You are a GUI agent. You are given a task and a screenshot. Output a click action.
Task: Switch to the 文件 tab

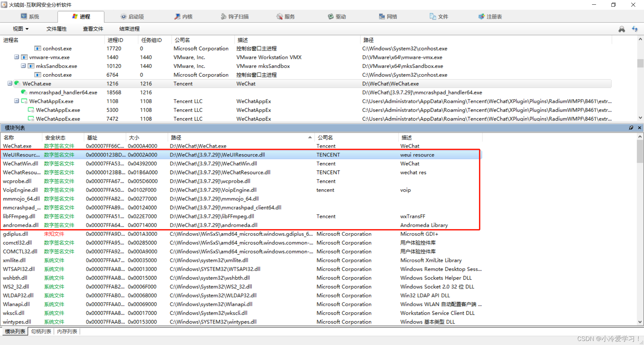[x=439, y=16]
